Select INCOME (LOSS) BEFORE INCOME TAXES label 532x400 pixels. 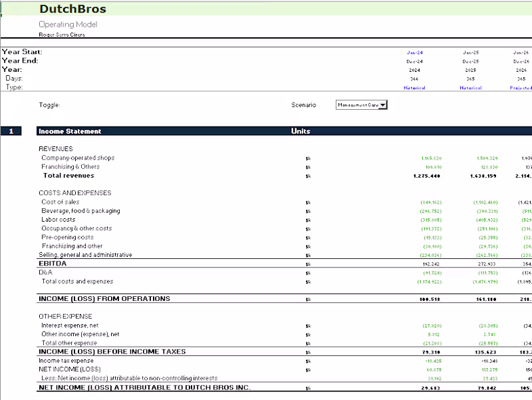tap(112, 352)
